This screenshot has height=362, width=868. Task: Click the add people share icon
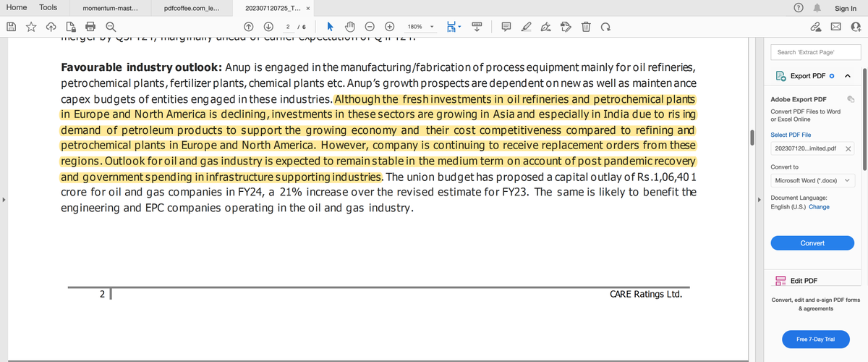pyautogui.click(x=856, y=27)
